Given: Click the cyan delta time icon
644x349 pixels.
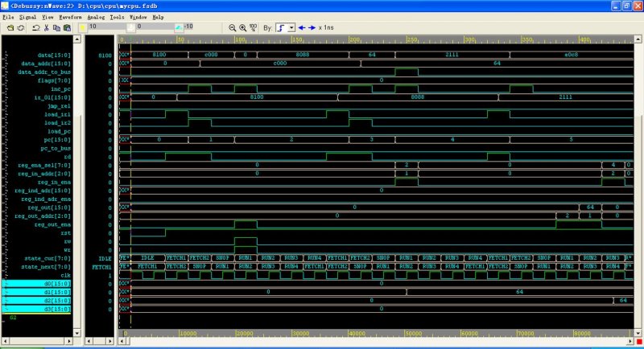Looking at the screenshot, I should click(179, 27).
